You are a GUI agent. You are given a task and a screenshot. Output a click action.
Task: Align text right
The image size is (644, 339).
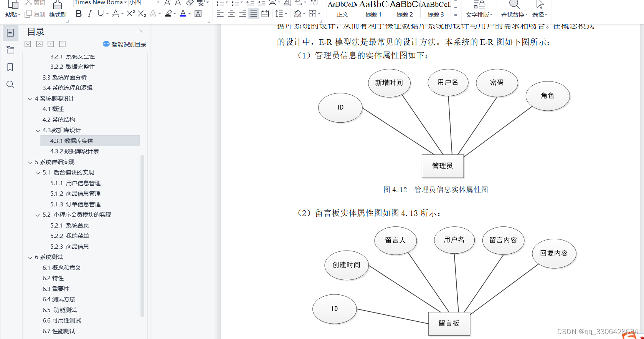[x=243, y=14]
